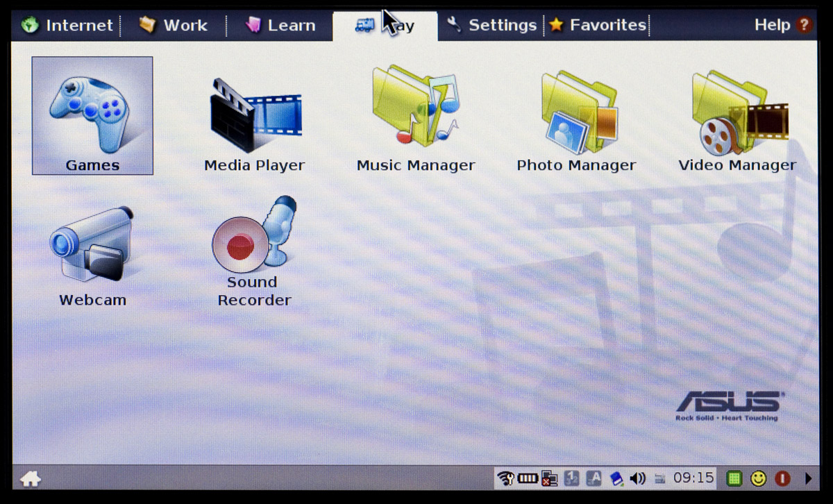Screen dimensions: 833x504
Task: Click the volume speaker tray icon
Action: pos(637,478)
